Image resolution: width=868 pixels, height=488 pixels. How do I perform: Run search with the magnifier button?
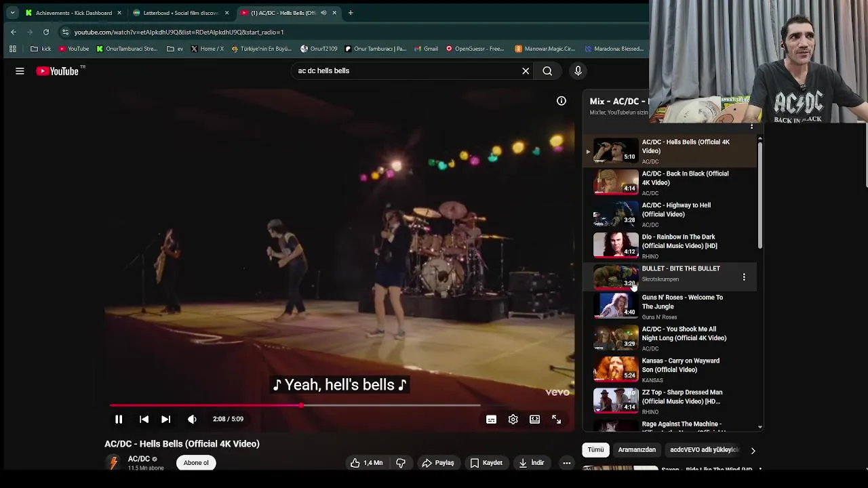point(547,70)
